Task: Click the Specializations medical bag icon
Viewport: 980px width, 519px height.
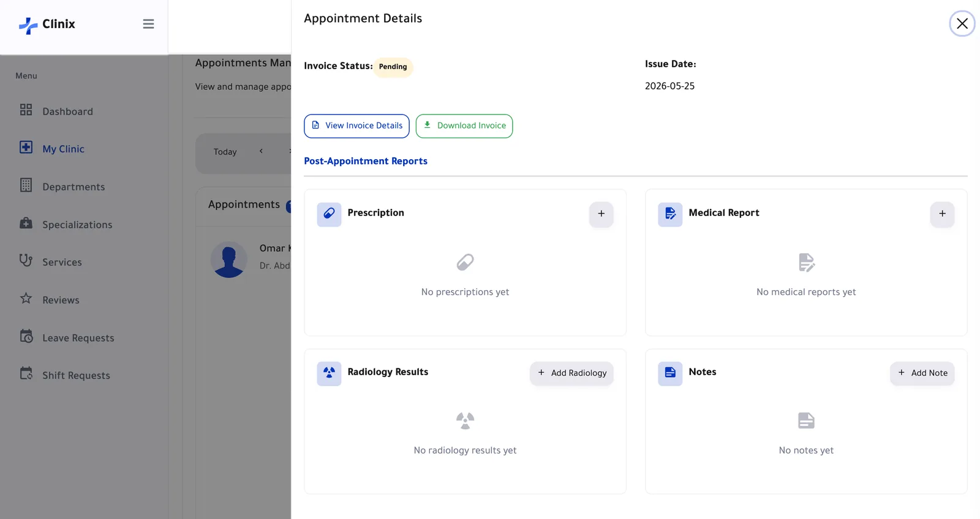Action: coord(26,223)
